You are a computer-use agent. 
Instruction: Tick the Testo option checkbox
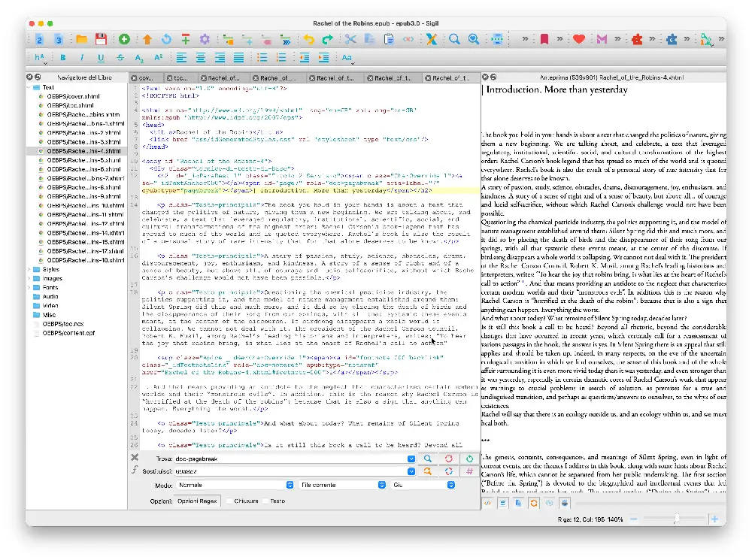coord(265,501)
